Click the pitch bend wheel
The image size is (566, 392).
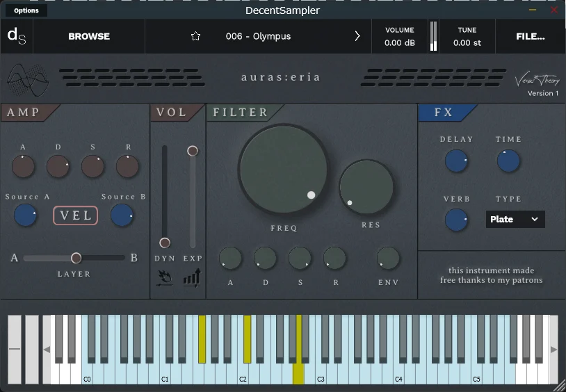[x=15, y=350]
